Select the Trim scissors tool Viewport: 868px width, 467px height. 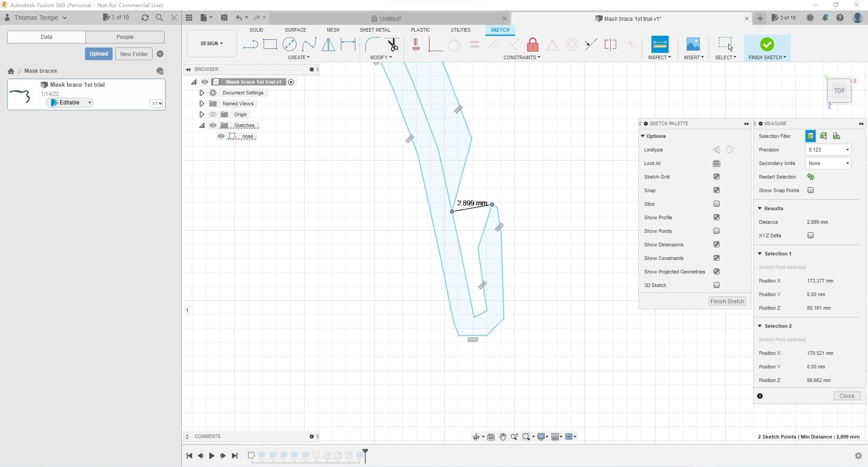392,44
